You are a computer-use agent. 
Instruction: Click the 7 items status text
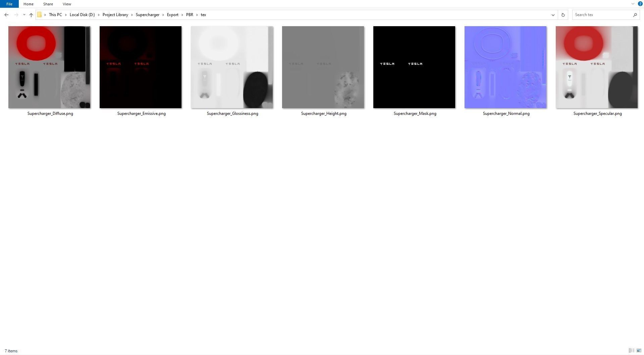11,351
